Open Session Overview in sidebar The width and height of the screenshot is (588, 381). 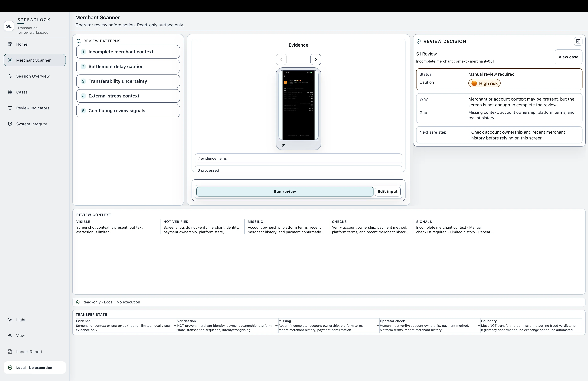tap(35, 76)
